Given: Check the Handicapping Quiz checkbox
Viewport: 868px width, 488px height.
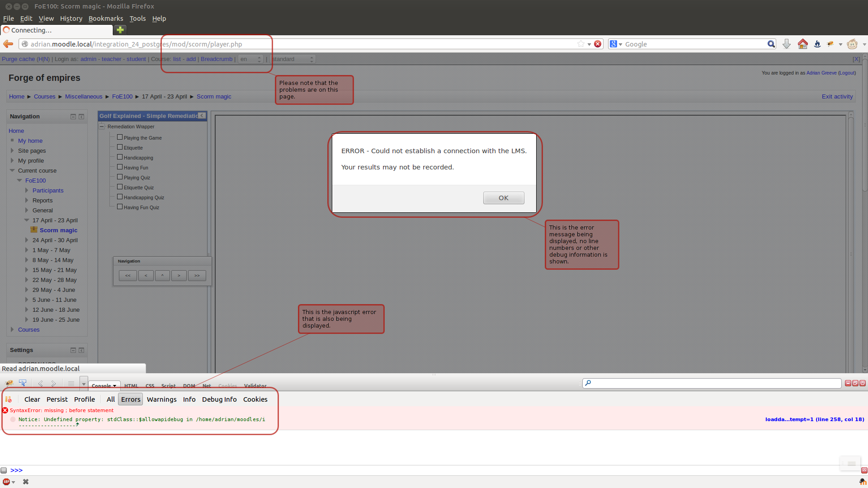Looking at the screenshot, I should (120, 197).
